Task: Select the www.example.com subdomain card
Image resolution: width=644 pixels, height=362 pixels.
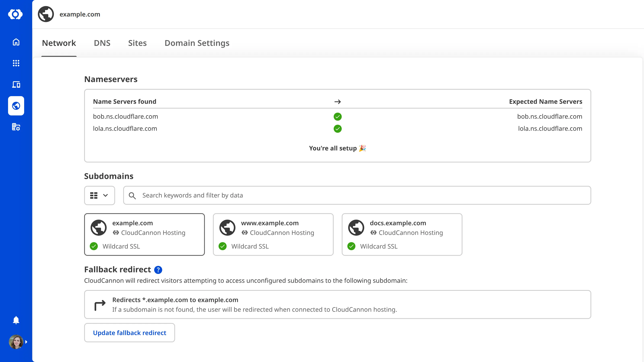Action: [273, 234]
